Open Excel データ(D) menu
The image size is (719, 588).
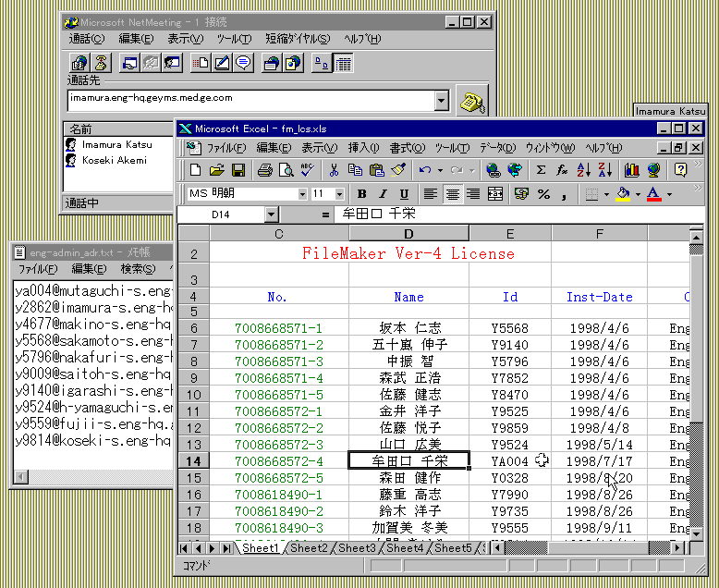click(497, 148)
